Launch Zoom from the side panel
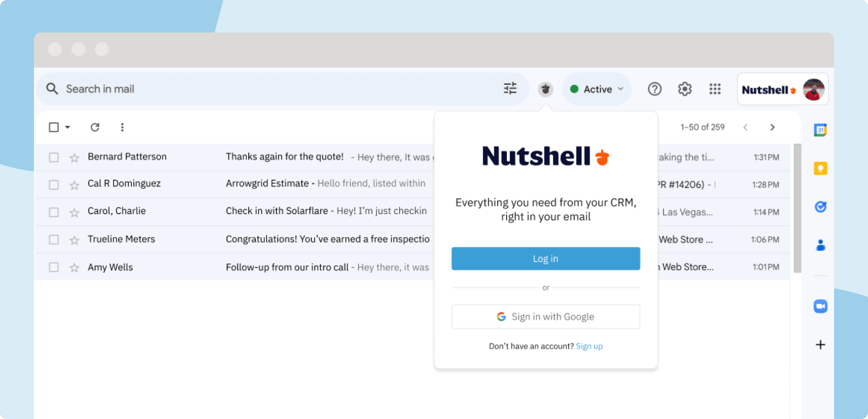 (821, 306)
